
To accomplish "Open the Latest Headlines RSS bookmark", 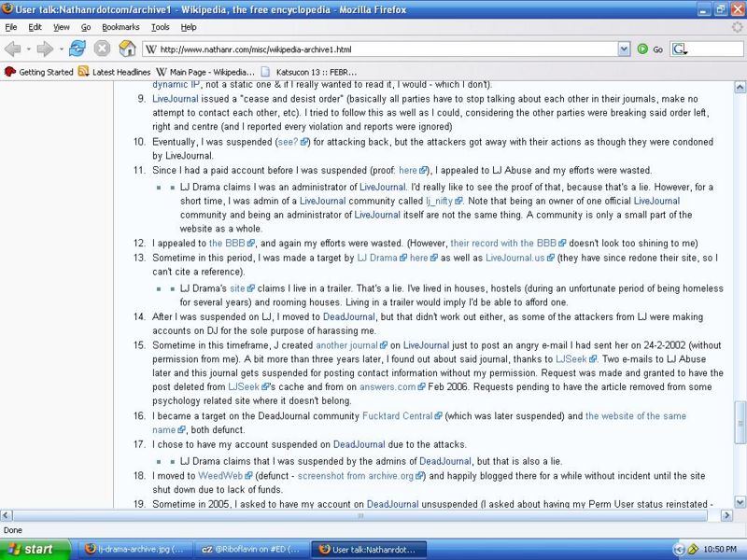I will coord(114,71).
